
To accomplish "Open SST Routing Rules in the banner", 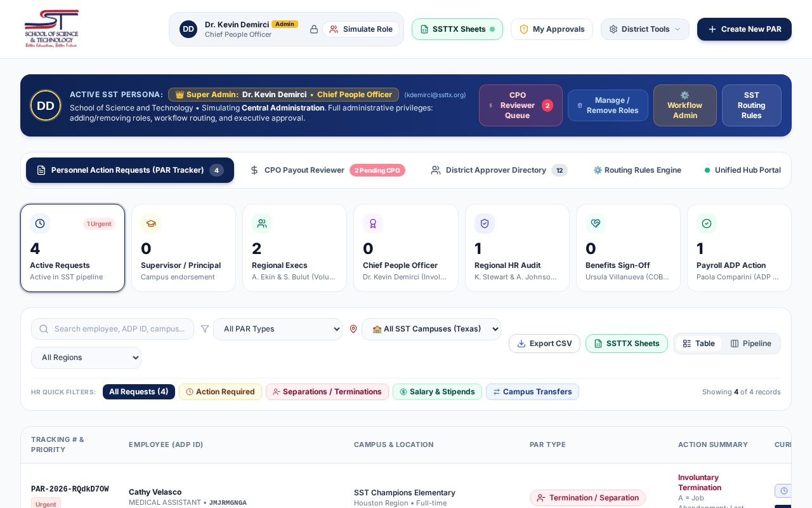I will (x=752, y=105).
